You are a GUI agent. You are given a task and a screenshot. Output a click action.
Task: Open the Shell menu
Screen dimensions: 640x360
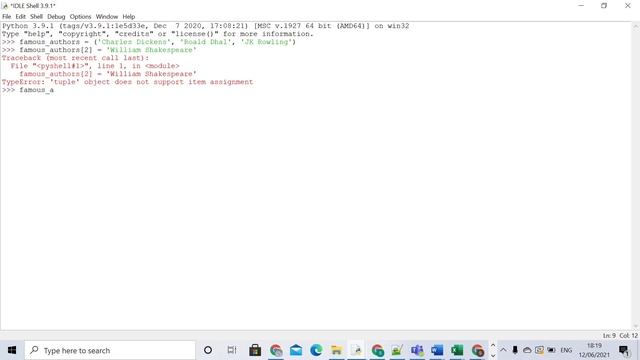point(36,17)
